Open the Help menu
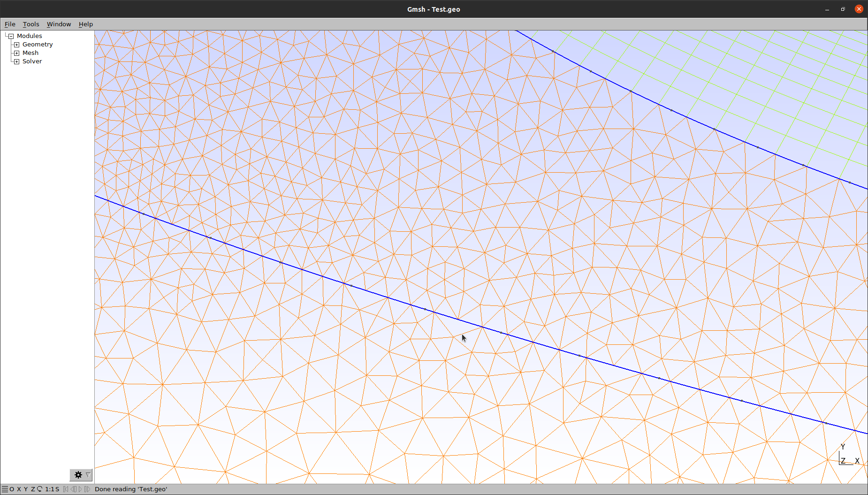Image resolution: width=868 pixels, height=495 pixels. [x=86, y=24]
